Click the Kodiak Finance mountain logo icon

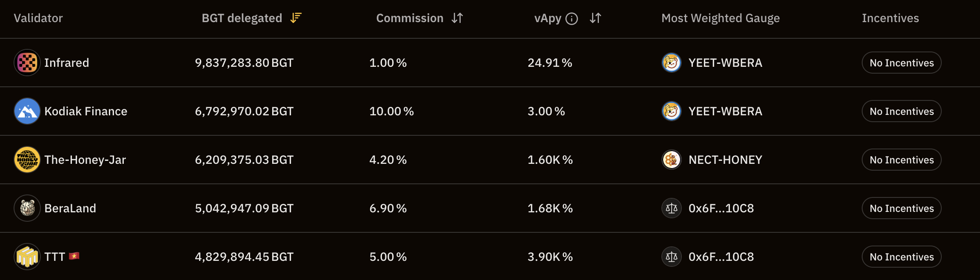27,111
